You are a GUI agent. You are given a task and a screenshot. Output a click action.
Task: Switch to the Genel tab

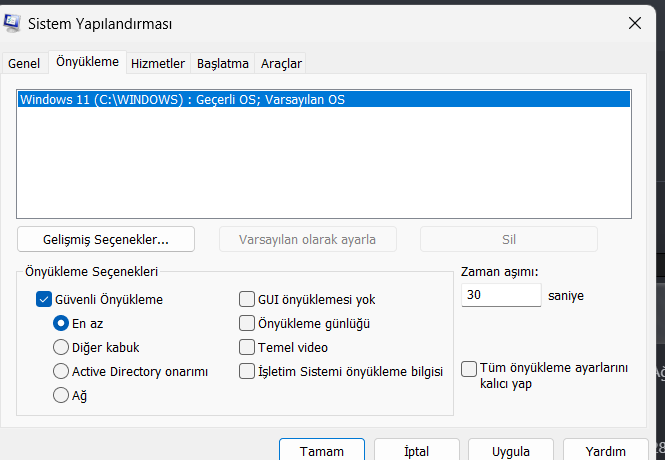pyautogui.click(x=24, y=63)
